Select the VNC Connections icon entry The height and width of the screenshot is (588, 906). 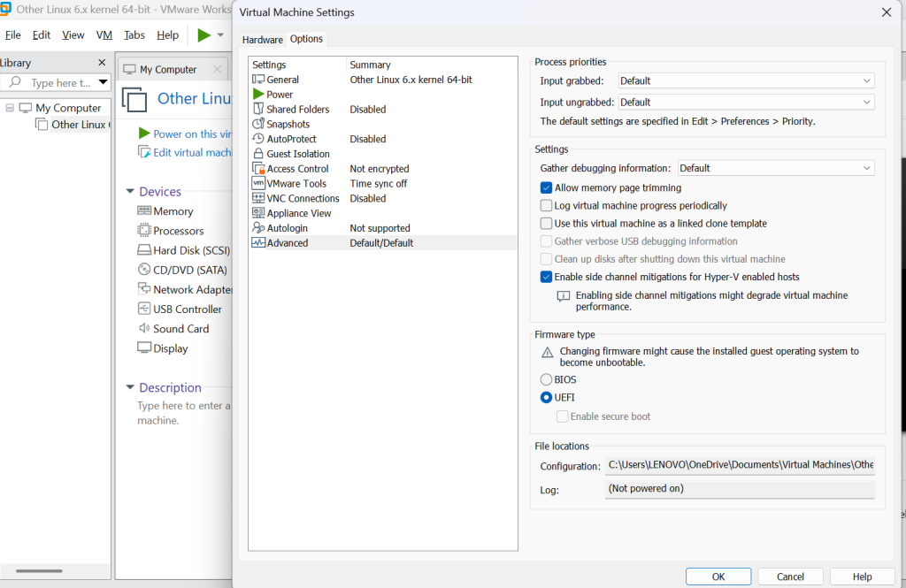pyautogui.click(x=258, y=199)
